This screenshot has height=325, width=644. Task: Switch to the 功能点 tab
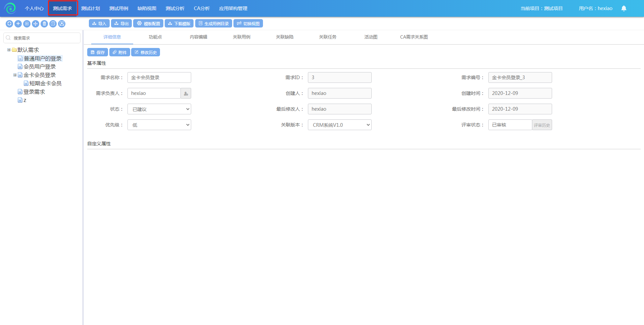coord(155,37)
